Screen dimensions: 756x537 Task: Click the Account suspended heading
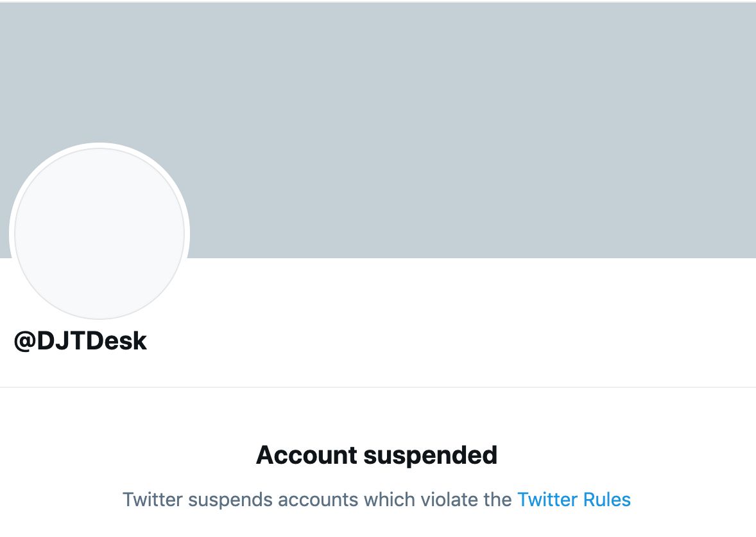coord(377,455)
